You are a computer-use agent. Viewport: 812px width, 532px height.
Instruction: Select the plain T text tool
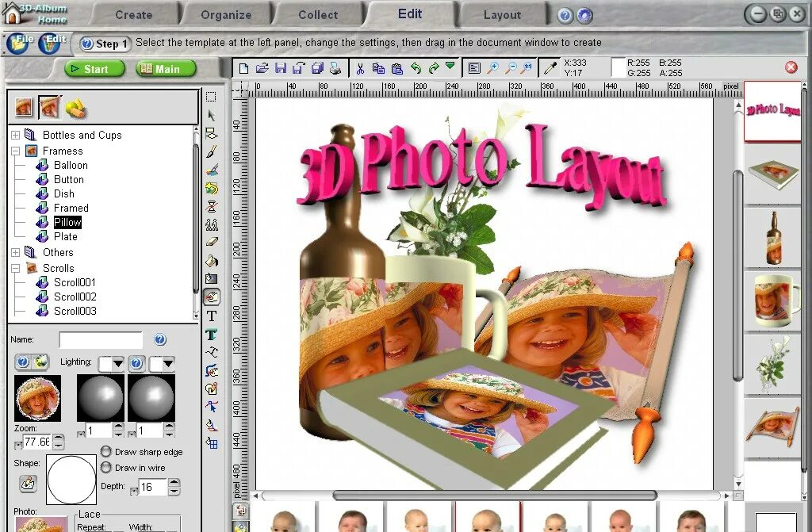211,316
